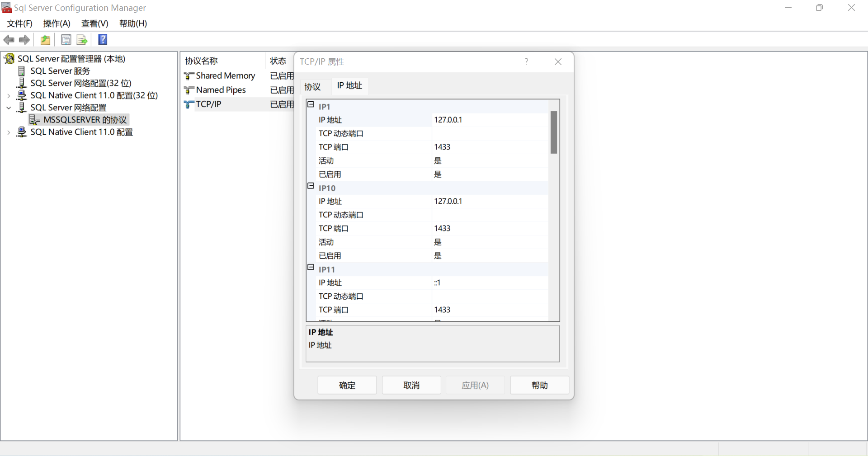Click IP1 活动 value 是
The image size is (868, 456).
[490, 160]
